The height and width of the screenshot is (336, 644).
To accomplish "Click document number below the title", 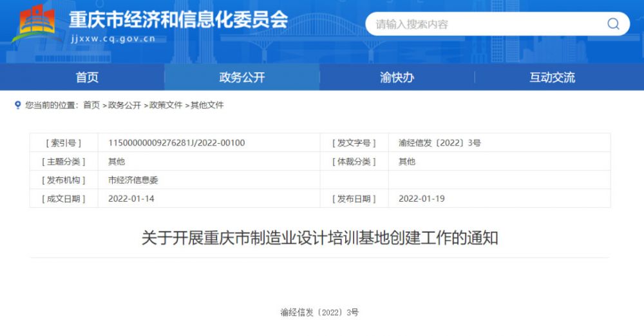I will (319, 313).
